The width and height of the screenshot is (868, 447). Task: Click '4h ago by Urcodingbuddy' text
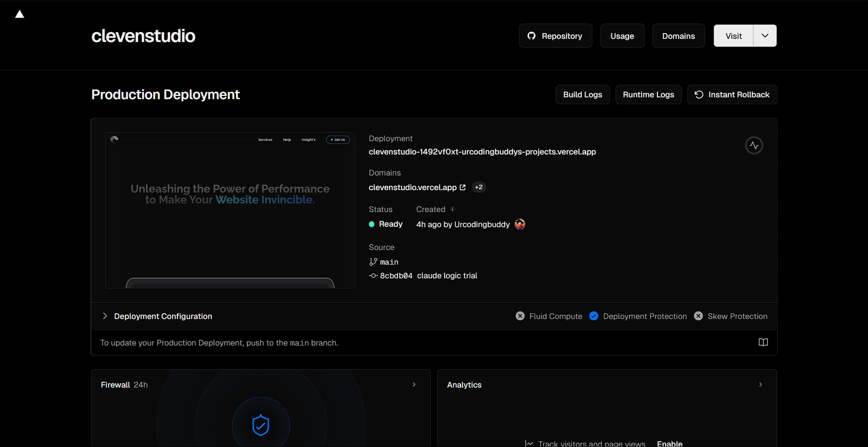(x=463, y=224)
